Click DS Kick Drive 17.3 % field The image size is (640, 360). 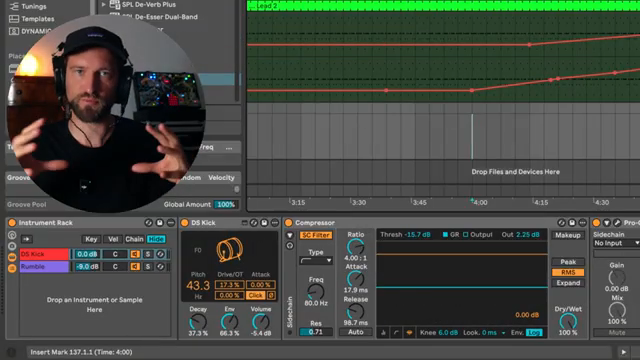pos(229,284)
